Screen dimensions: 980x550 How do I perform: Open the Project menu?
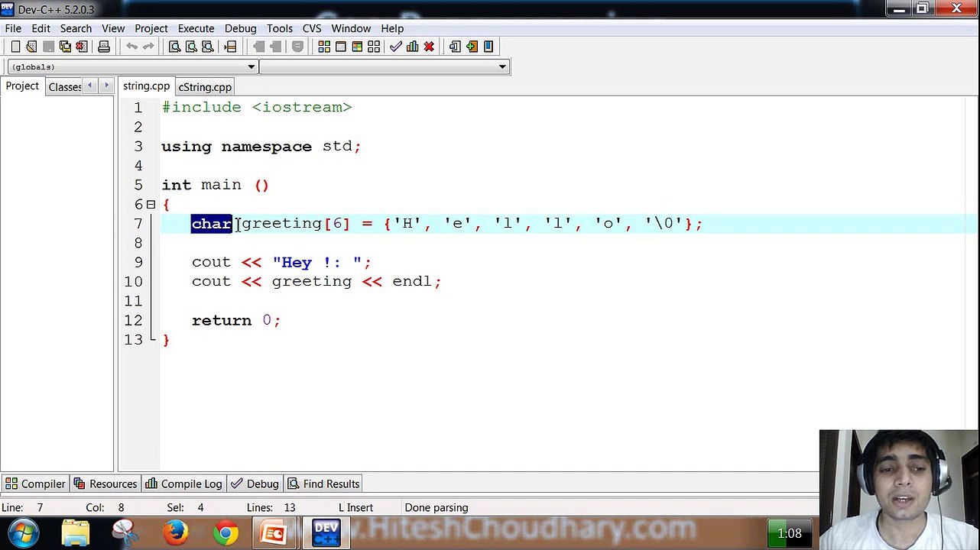click(x=151, y=28)
